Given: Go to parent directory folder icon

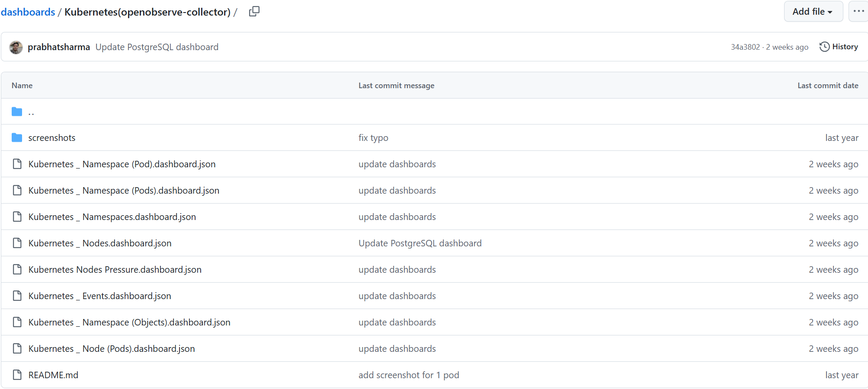Looking at the screenshot, I should click(x=17, y=112).
